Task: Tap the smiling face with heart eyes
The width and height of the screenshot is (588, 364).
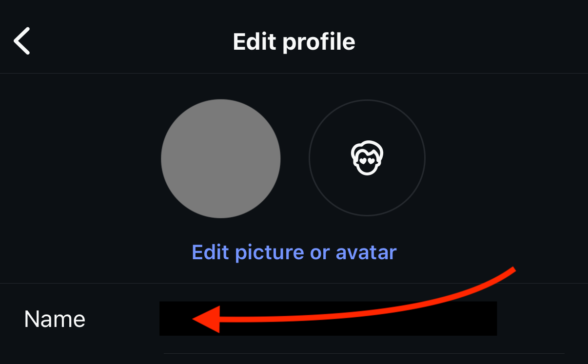Action: click(367, 158)
